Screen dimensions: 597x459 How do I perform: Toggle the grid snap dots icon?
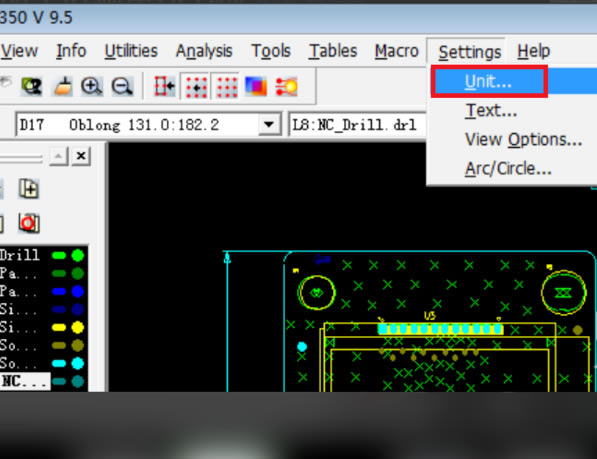tap(196, 86)
